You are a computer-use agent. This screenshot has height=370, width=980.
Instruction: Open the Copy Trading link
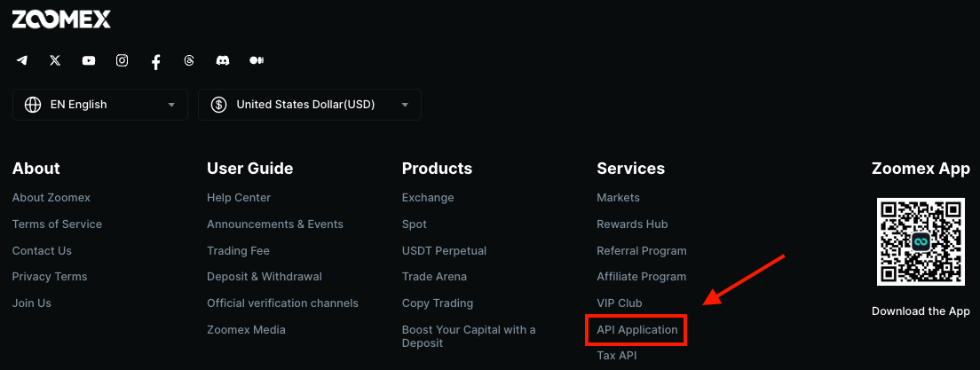tap(438, 303)
